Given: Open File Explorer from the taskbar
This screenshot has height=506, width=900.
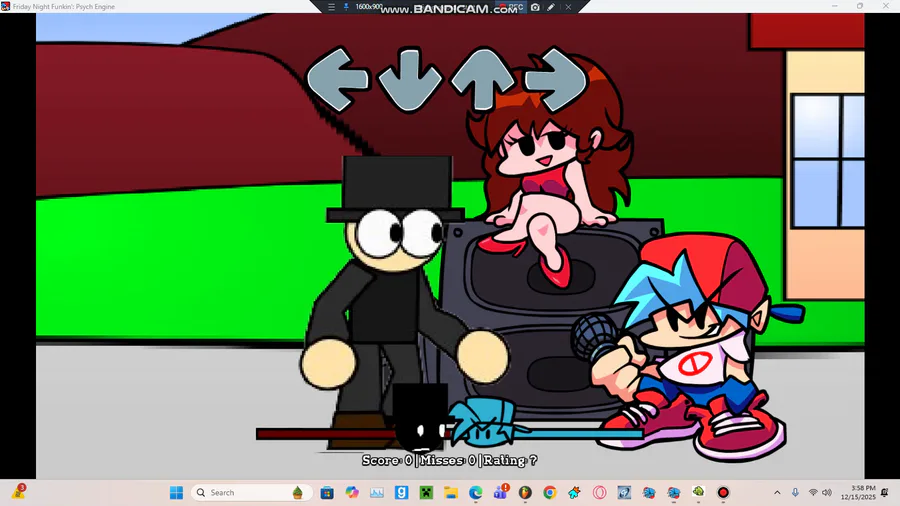Looking at the screenshot, I should [451, 492].
